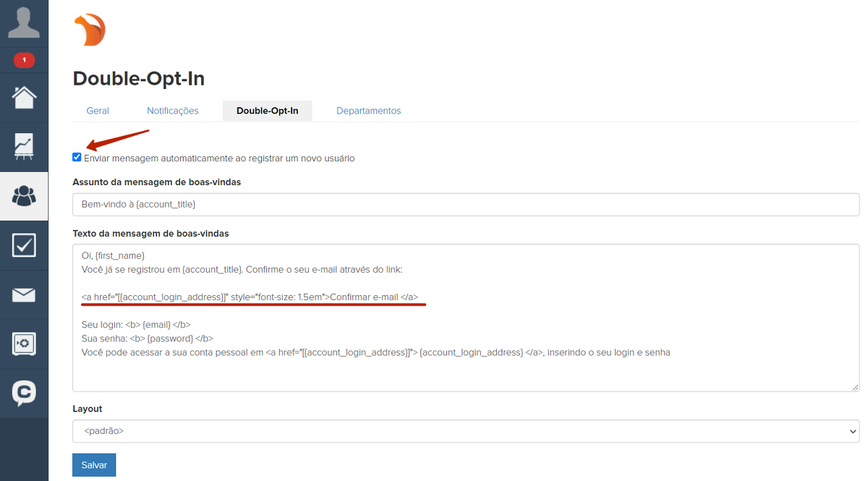Click the red notification badge
This screenshot has width=868, height=481.
coord(24,60)
